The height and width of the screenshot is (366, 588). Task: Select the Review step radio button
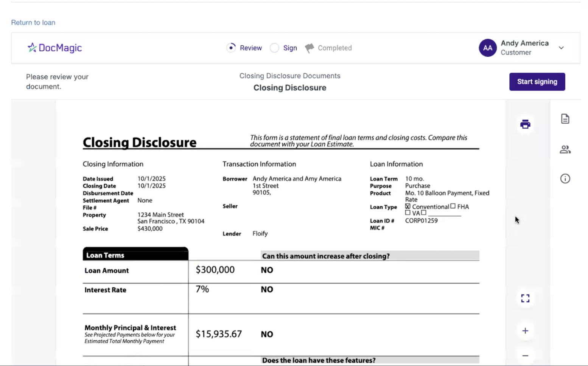231,48
